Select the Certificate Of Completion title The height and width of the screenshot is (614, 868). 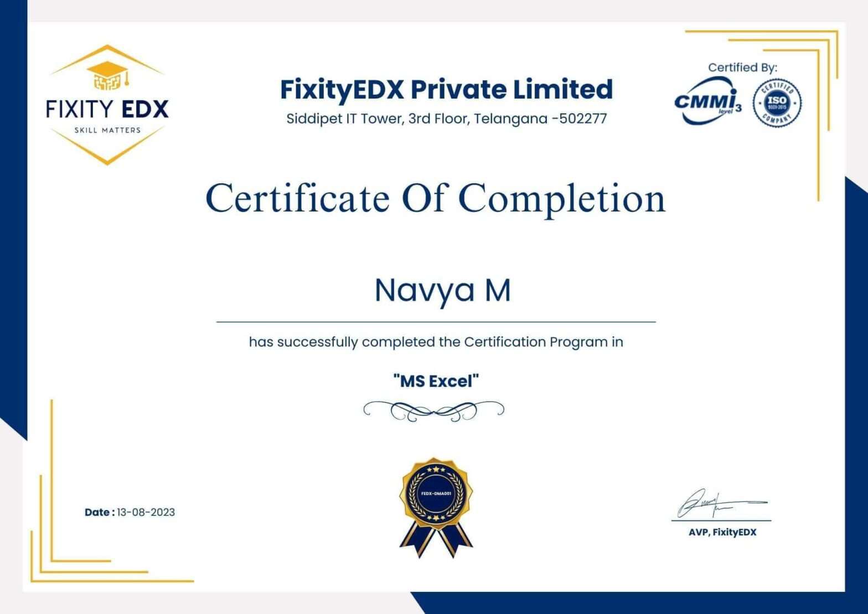[x=435, y=198]
